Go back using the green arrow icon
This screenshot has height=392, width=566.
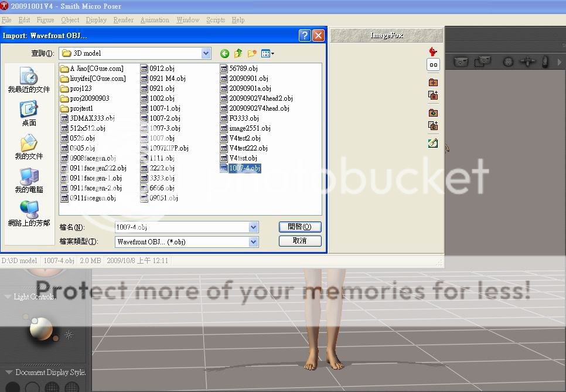click(224, 54)
